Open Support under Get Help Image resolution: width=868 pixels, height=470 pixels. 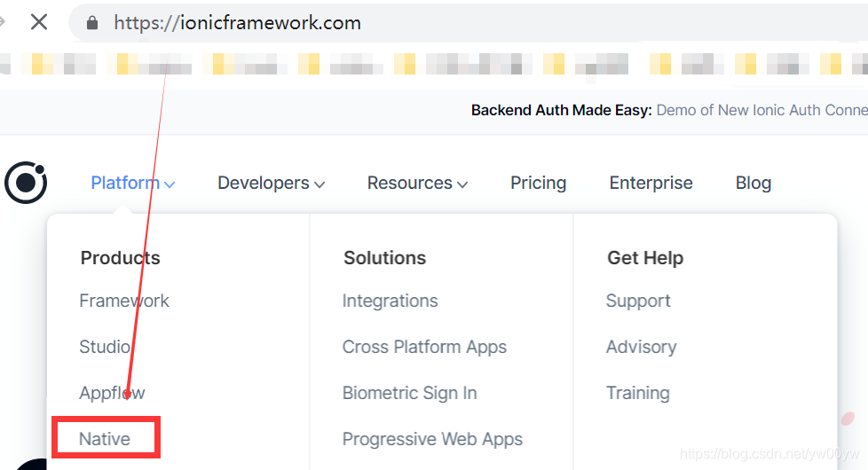click(638, 301)
